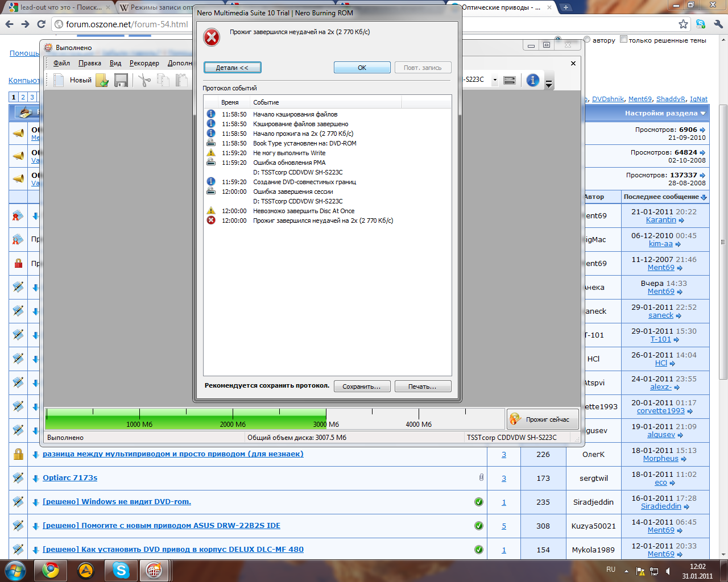The width and height of the screenshot is (728, 582).
Task: Click the Save compilation floppy icon
Action: [121, 80]
